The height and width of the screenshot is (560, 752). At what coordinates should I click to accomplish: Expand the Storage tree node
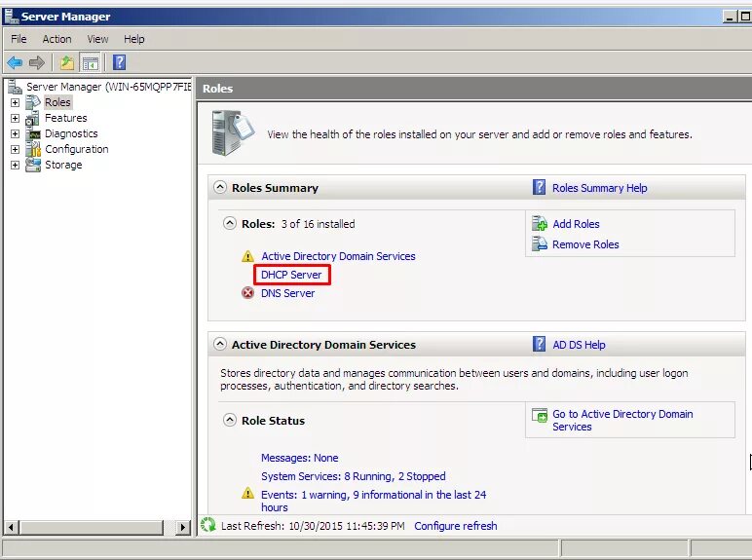coord(15,165)
